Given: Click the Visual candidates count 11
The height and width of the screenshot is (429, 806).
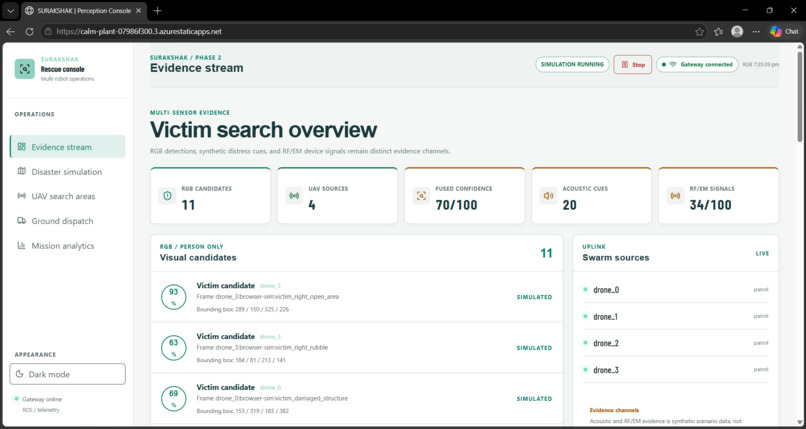Looking at the screenshot, I should pyautogui.click(x=546, y=253).
